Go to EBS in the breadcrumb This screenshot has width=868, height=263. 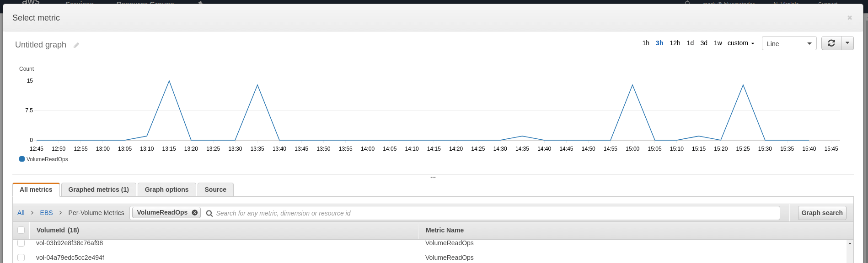coord(46,213)
